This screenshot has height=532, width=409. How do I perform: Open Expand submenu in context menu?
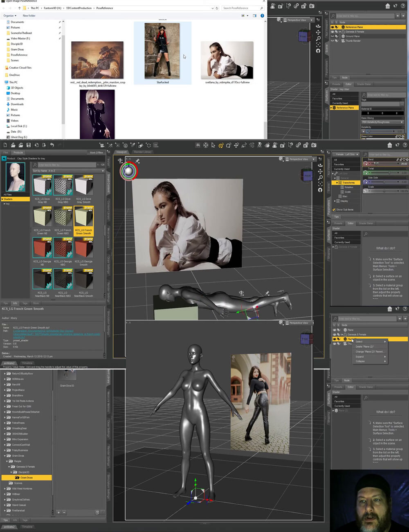[x=371, y=356]
